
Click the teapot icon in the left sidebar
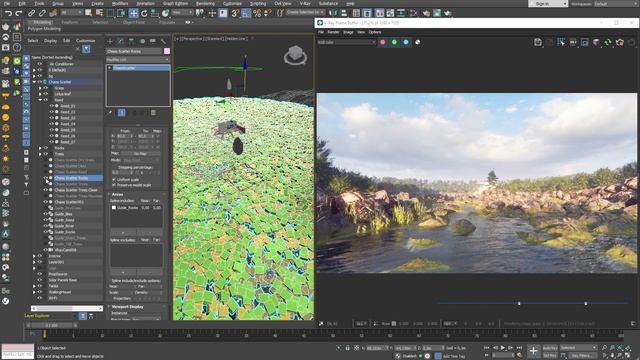click(x=6, y=27)
